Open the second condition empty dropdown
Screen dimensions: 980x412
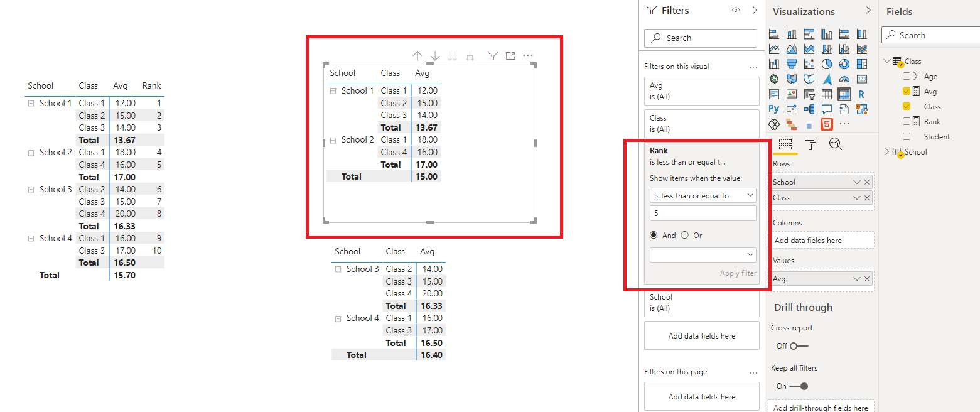pos(703,254)
